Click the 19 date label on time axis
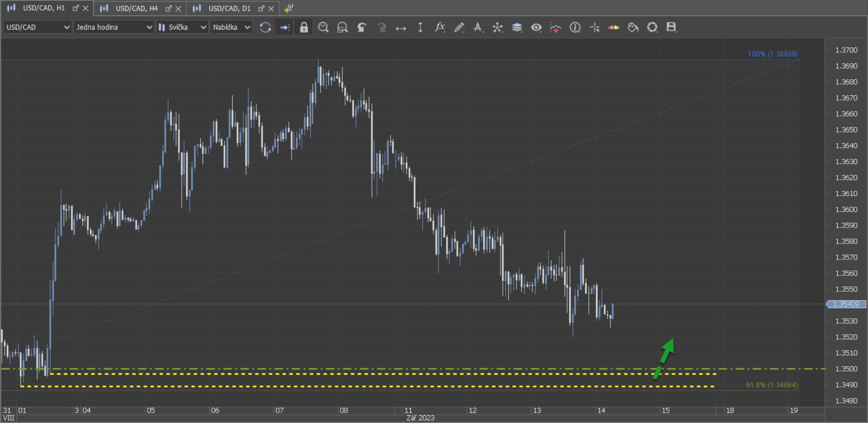The width and height of the screenshot is (868, 423). click(x=794, y=411)
